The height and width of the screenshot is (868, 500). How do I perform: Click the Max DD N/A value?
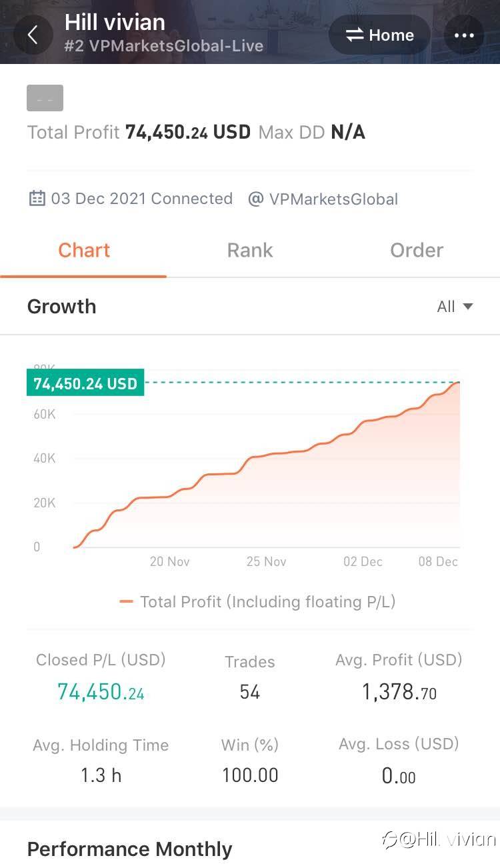(x=348, y=132)
